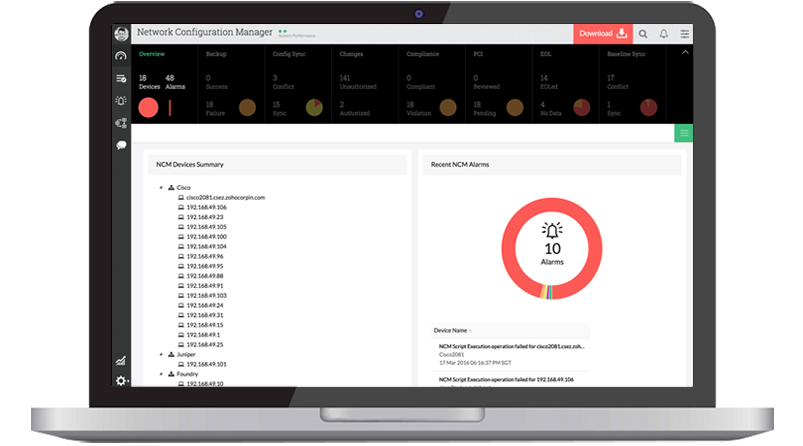
Task: Select the Backup tab
Action: pyautogui.click(x=216, y=54)
